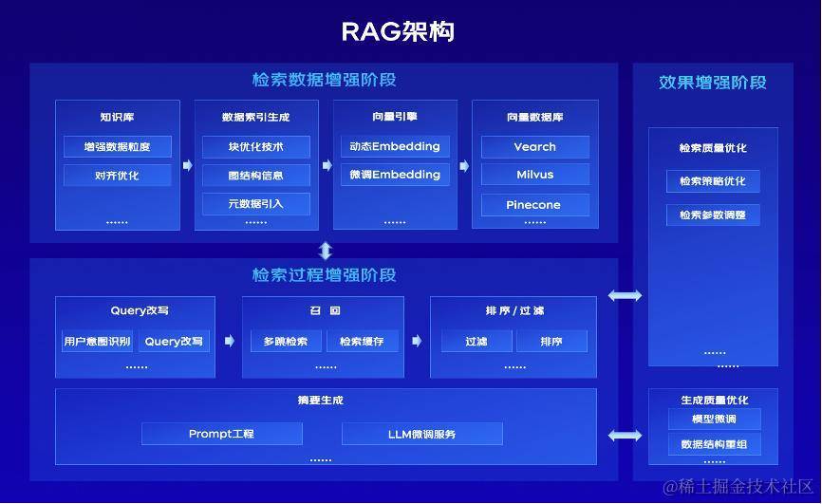Image resolution: width=822 pixels, height=504 pixels.
Task: Select the 增强数据粒度 box
Action: [x=118, y=147]
